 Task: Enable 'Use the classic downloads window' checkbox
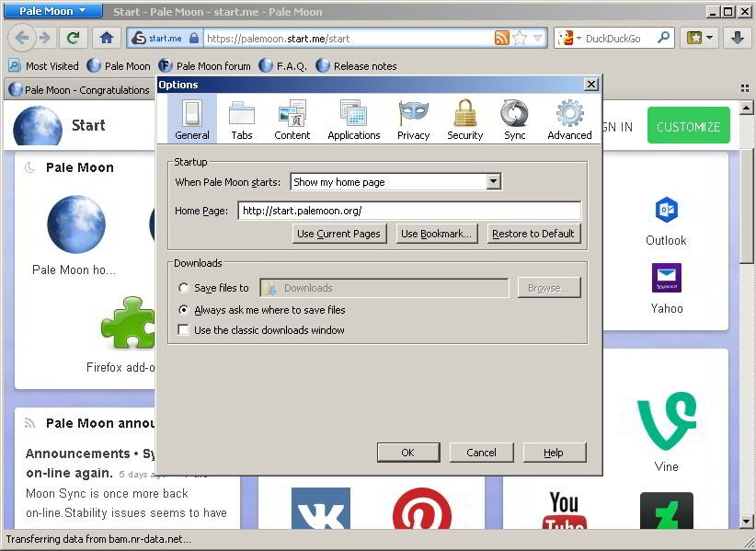[183, 329]
